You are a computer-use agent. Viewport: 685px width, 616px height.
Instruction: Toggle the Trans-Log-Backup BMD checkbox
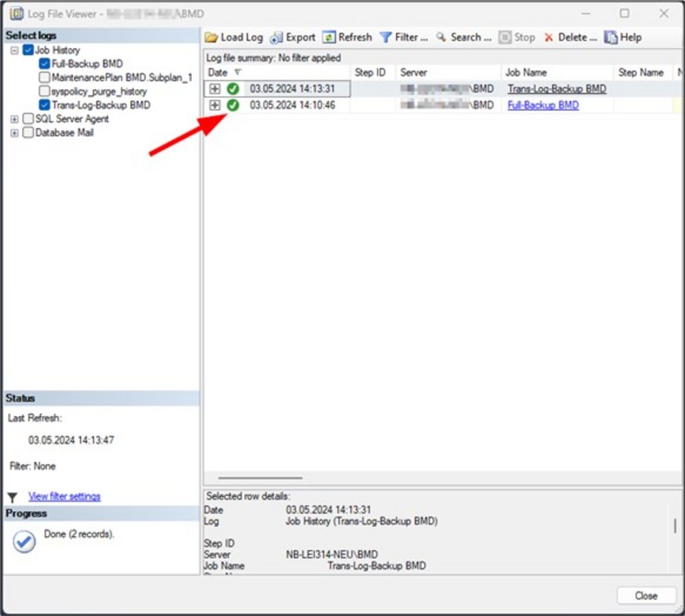coord(45,105)
